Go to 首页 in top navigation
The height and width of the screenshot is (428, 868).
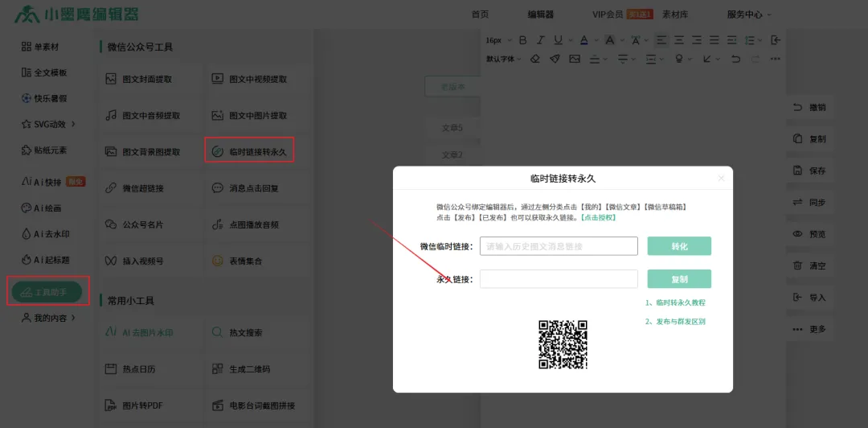click(480, 14)
